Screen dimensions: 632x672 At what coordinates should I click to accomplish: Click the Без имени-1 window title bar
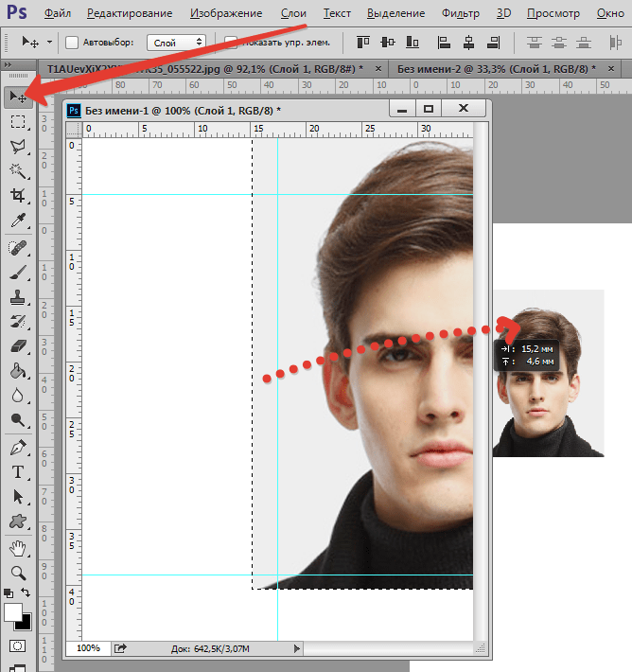(227, 111)
